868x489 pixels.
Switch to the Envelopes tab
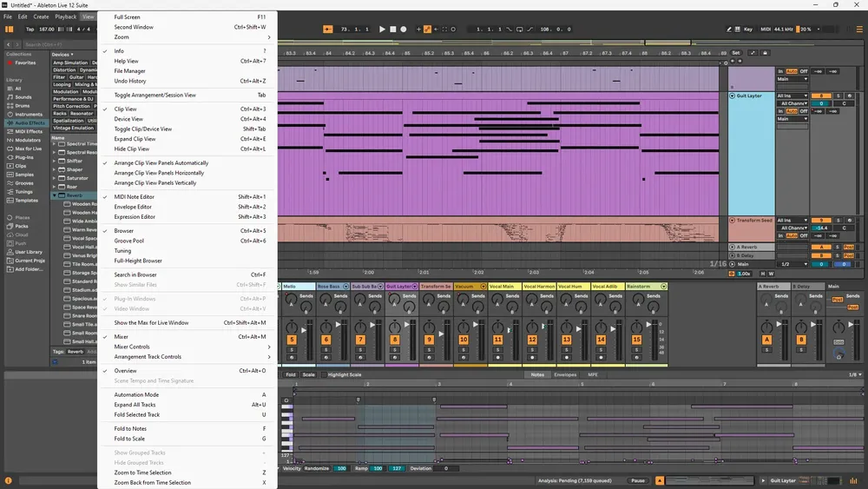[x=565, y=375]
